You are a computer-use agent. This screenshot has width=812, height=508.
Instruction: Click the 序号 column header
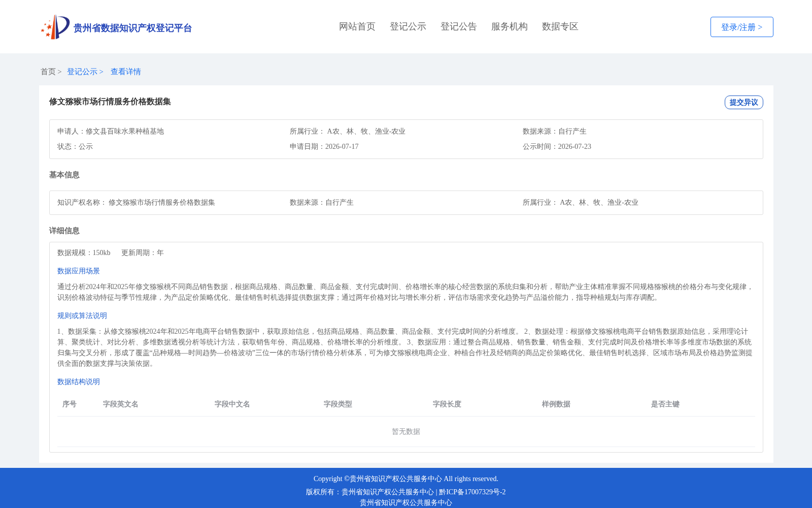tap(70, 404)
